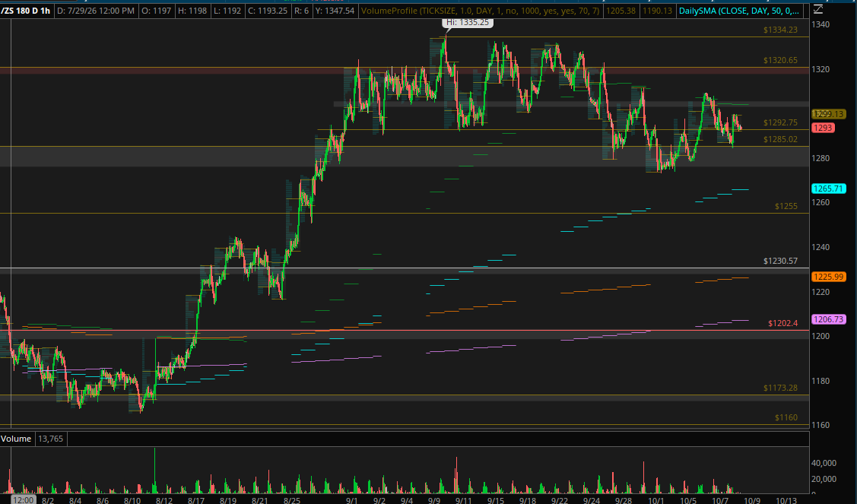The height and width of the screenshot is (504, 857).
Task: Click the D: 7/29/26 12:00 PM date readout
Action: coord(96,11)
